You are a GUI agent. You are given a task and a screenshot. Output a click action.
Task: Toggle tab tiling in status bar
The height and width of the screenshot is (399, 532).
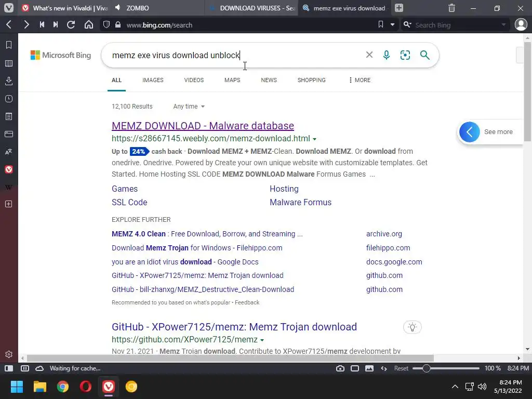coord(25,368)
